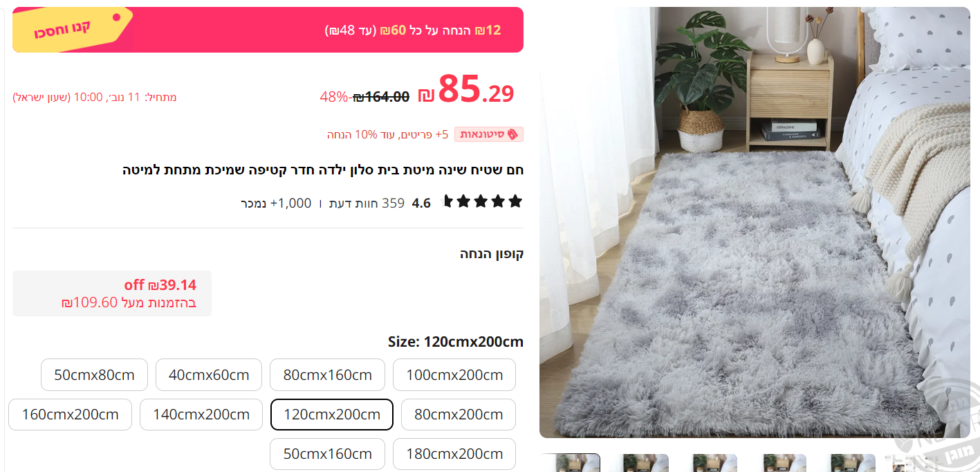Click the pink ₪12 off promotion banner
This screenshot has height=472, width=980.
point(268,30)
